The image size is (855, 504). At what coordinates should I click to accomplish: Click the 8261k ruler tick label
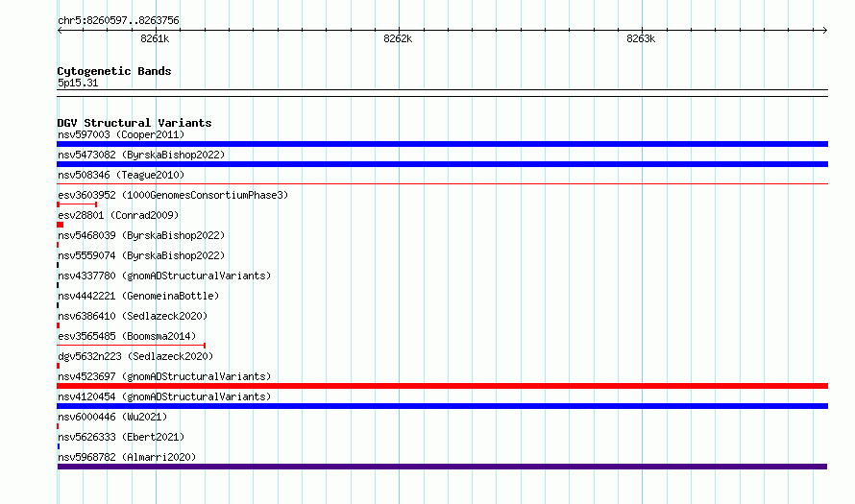155,38
